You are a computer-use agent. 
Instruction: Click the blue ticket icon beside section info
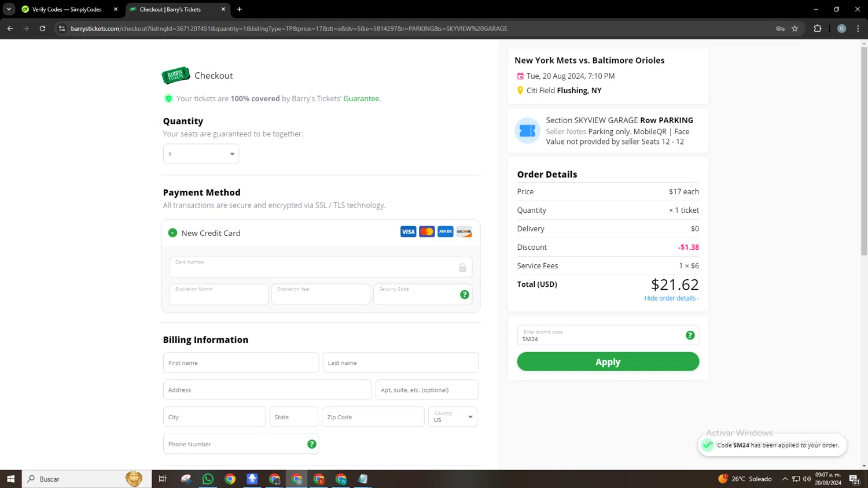[527, 131]
